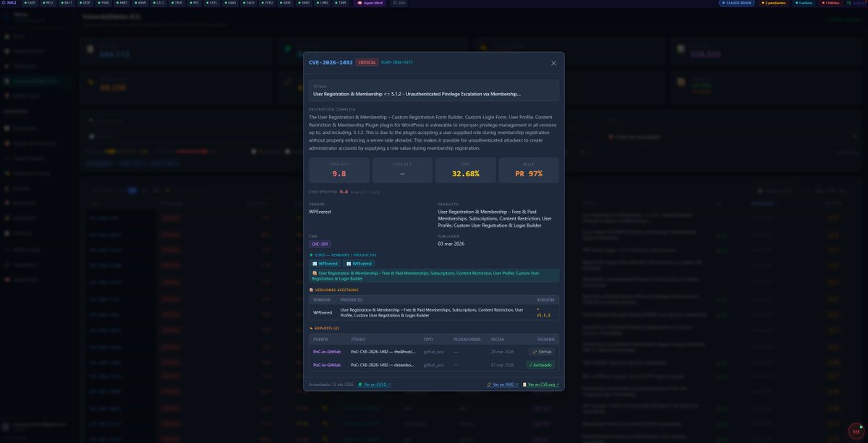Image resolution: width=868 pixels, height=443 pixels.
Task: Select the WPEverest cell in affected versions table
Action: click(x=323, y=312)
